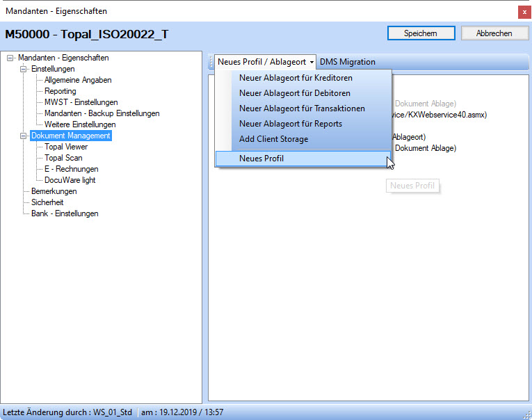This screenshot has width=532, height=420.
Task: Choose Neuer Ablageort für Debitoren
Action: tap(295, 93)
